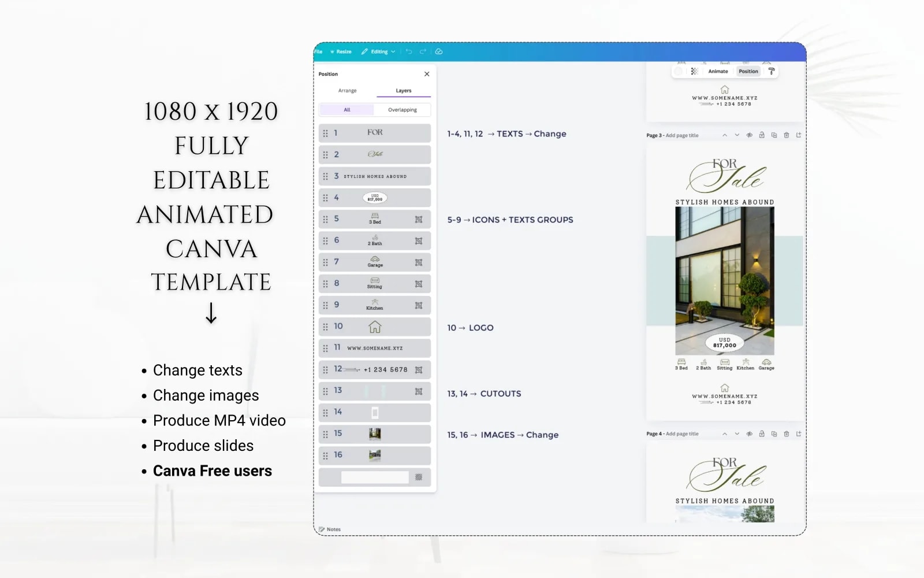Select the 3 Bed icon on Page 3 canvas

681,364
